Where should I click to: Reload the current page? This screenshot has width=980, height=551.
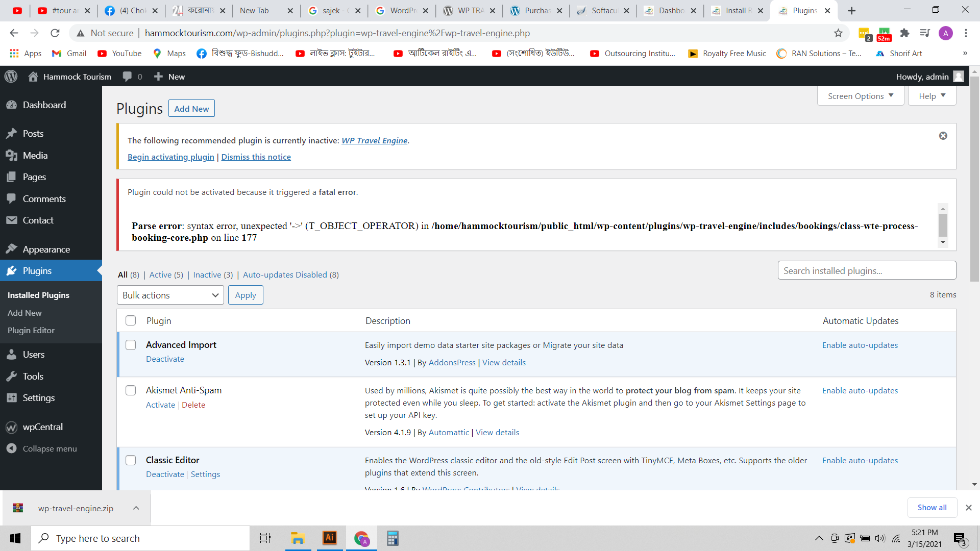point(55,33)
